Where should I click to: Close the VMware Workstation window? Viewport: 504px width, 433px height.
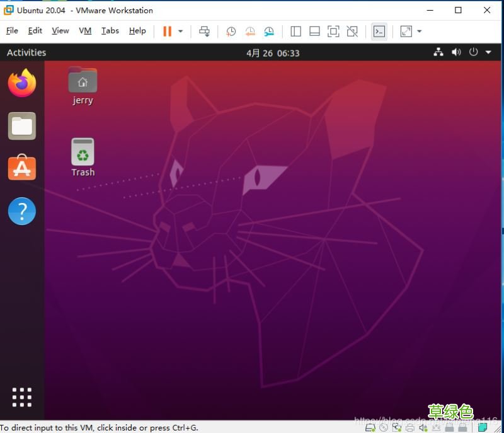pos(487,10)
